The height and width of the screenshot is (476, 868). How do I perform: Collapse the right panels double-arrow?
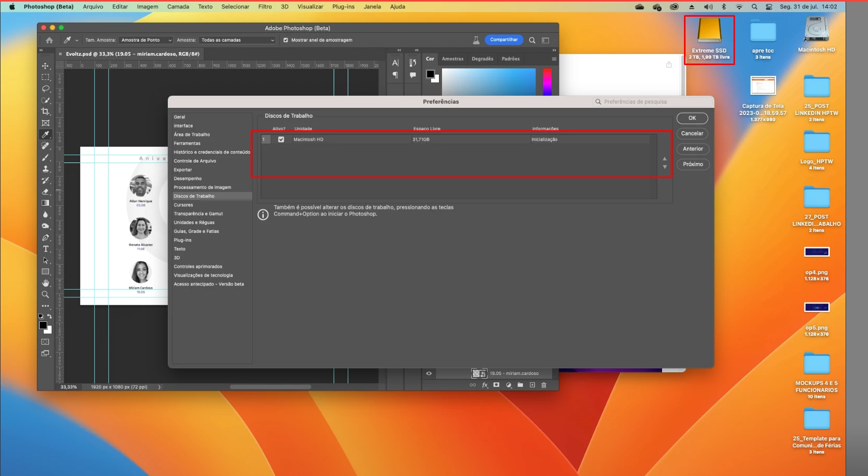tap(554, 51)
